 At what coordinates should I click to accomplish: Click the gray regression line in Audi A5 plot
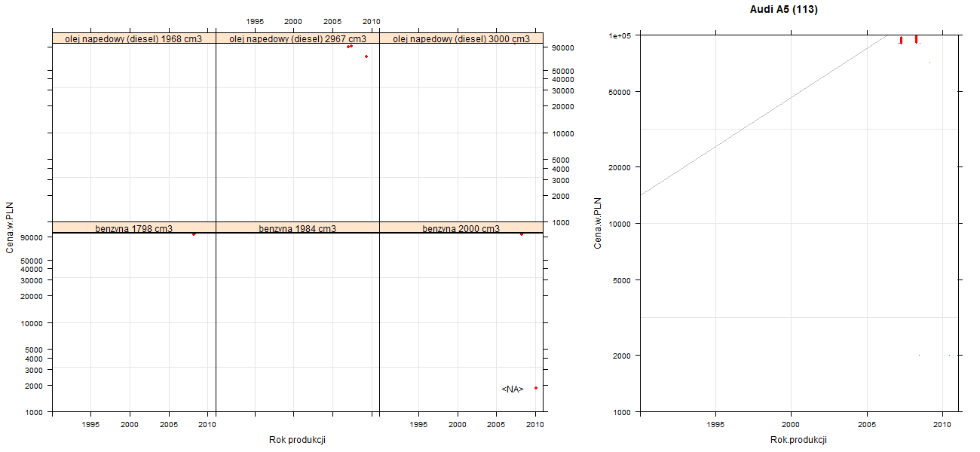click(763, 115)
